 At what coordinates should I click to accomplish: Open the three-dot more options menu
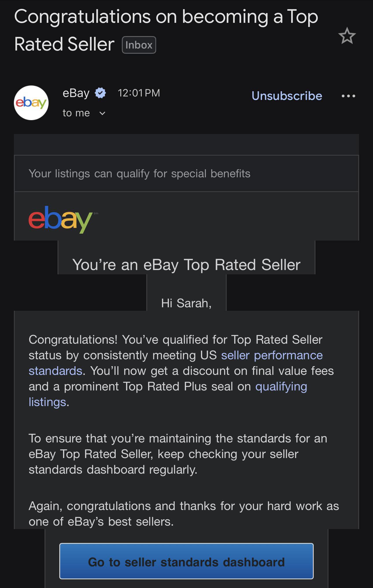pos(348,96)
